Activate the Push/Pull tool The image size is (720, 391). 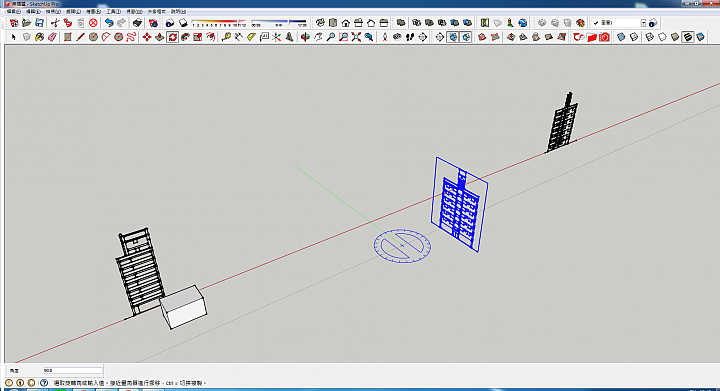(x=160, y=37)
